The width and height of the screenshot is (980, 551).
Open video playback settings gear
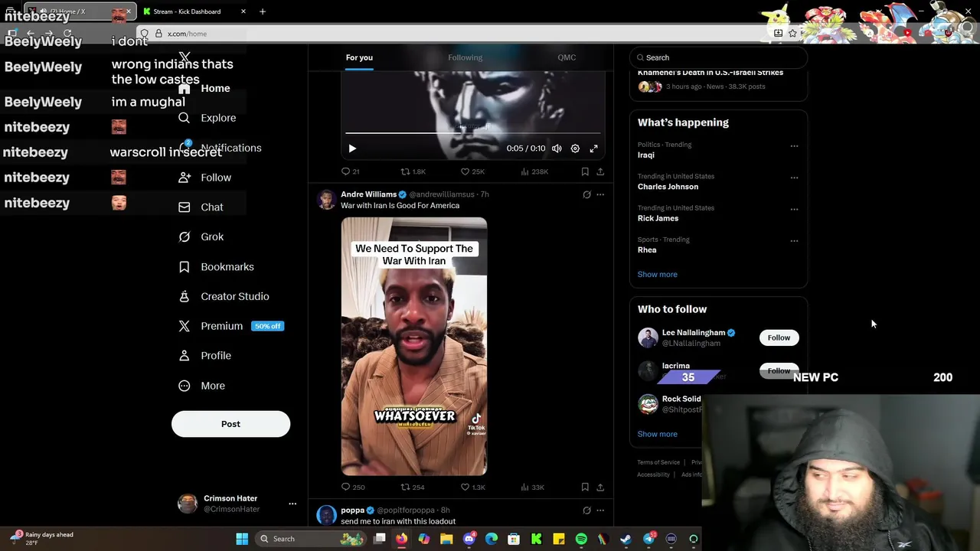coord(575,148)
